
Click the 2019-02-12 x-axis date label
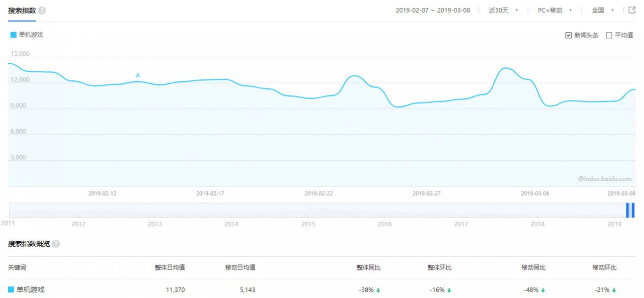(x=103, y=193)
